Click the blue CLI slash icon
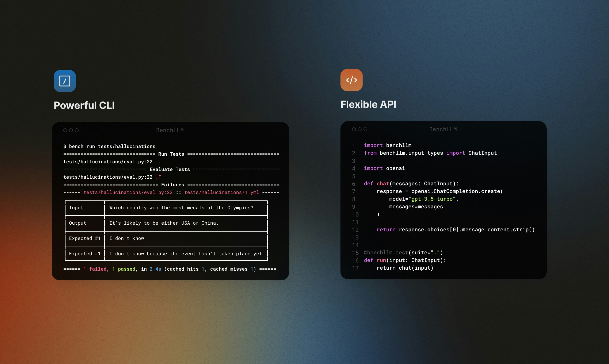Screen dimensions: 609x364 (x=65, y=81)
